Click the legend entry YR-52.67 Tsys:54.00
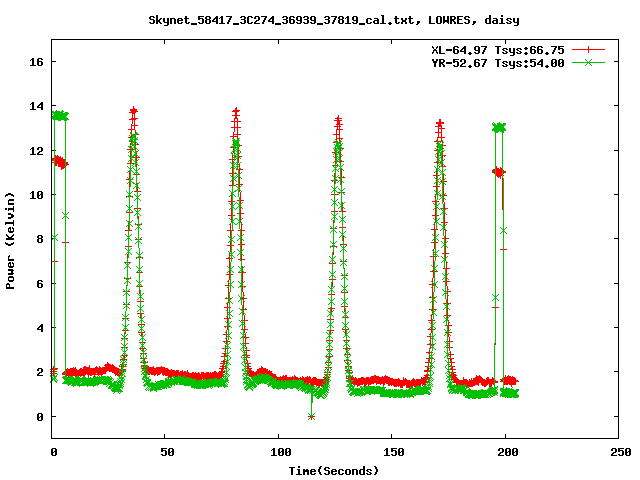Viewport: 640px width, 480px height. (x=498, y=63)
